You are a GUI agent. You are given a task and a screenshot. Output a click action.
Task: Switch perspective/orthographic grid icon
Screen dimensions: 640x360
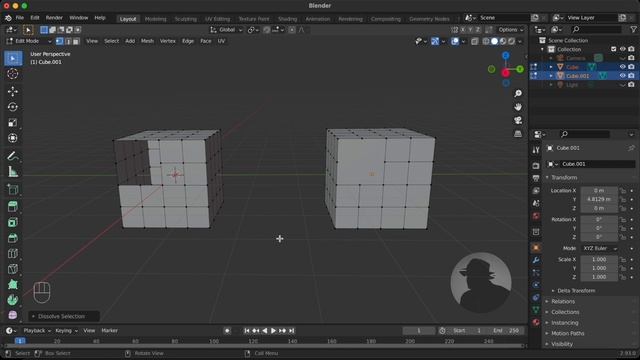pos(518,134)
